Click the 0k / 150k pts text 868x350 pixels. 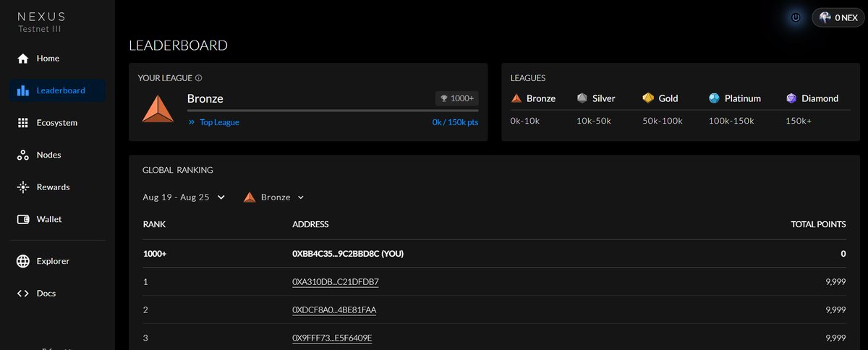tap(455, 122)
